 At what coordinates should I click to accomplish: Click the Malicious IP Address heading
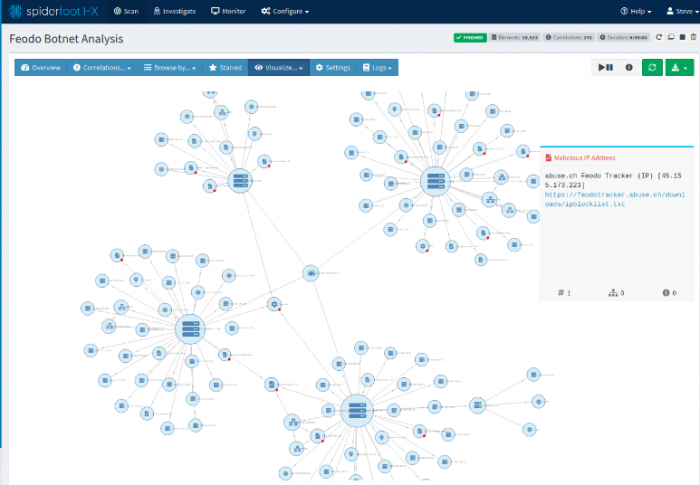coord(584,158)
